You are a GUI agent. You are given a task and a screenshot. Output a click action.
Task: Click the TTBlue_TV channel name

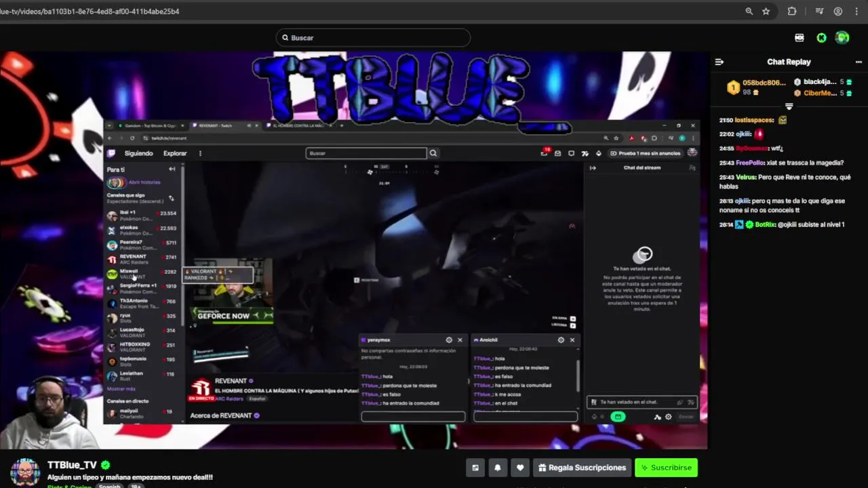[x=72, y=465]
